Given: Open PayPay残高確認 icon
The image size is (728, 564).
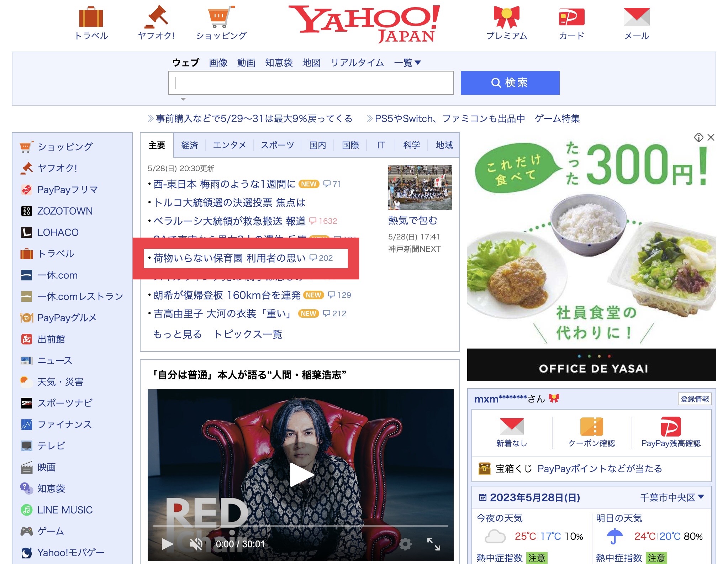Looking at the screenshot, I should point(671,426).
